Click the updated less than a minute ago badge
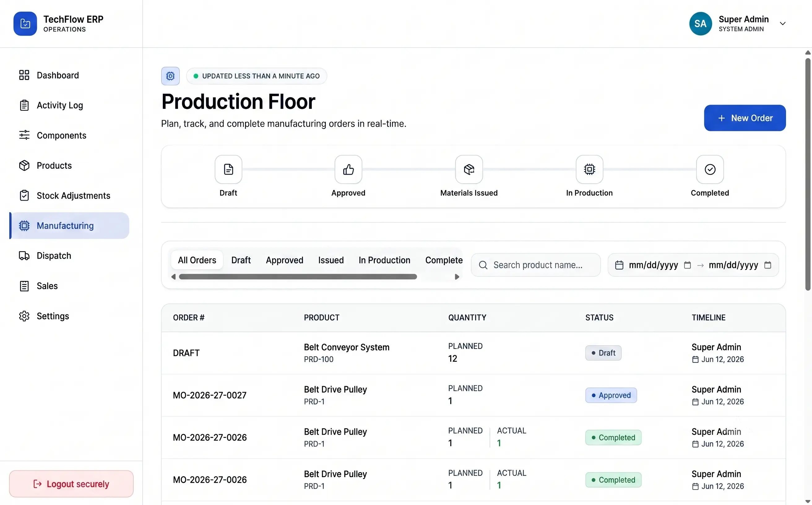The height and width of the screenshot is (505, 812). 257,76
